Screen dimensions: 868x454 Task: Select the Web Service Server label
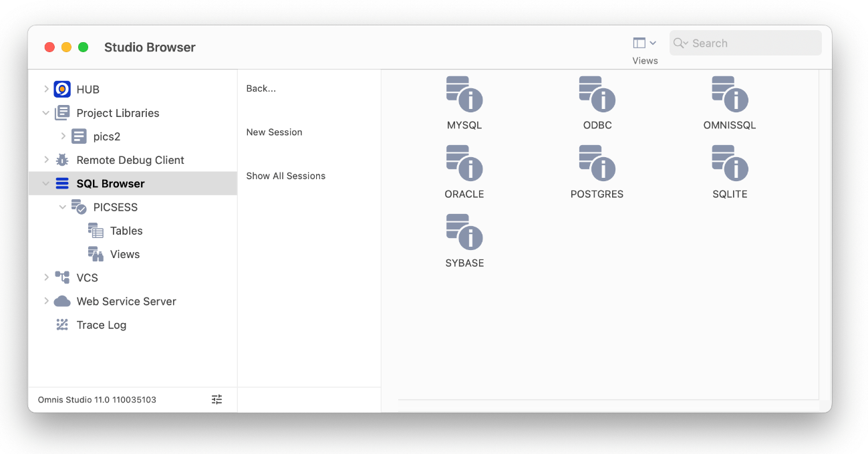[x=126, y=302]
